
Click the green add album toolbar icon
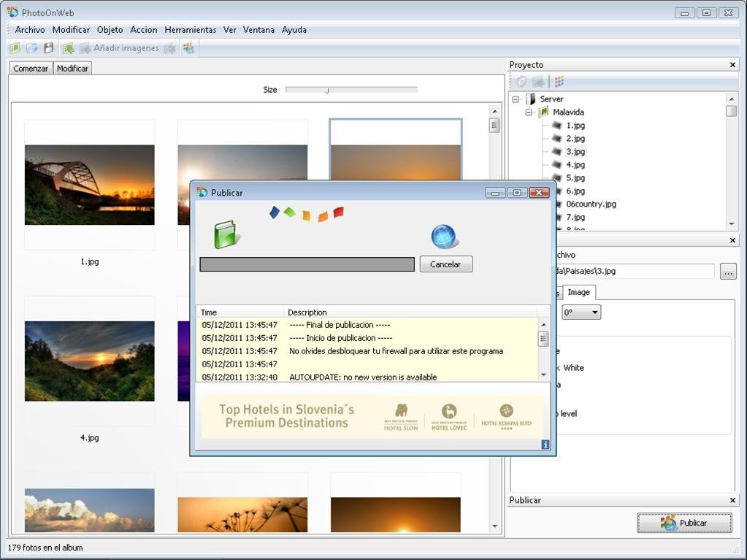pos(68,48)
